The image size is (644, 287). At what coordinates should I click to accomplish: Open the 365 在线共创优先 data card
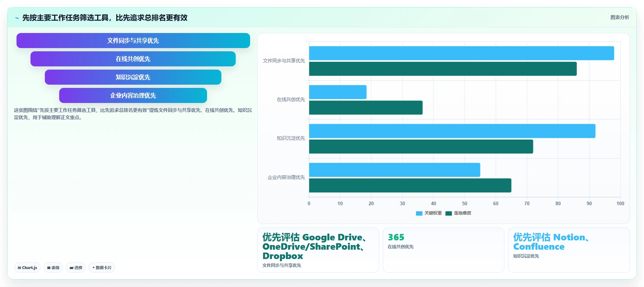[x=443, y=250]
